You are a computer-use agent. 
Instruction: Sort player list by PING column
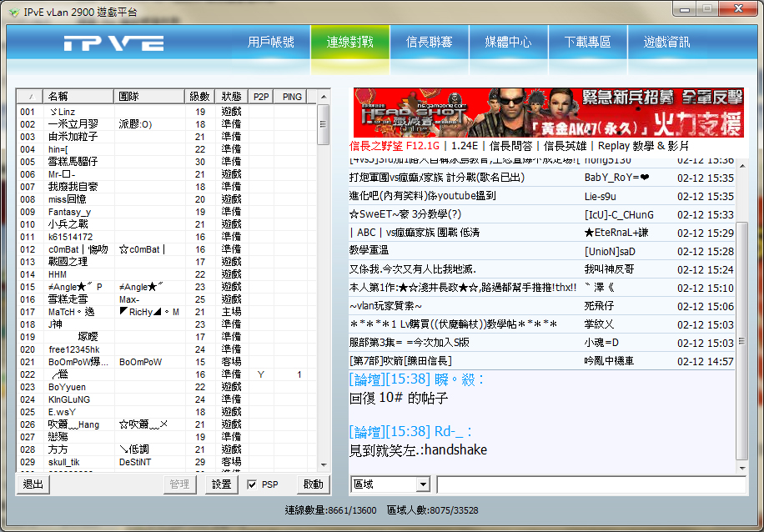(292, 97)
